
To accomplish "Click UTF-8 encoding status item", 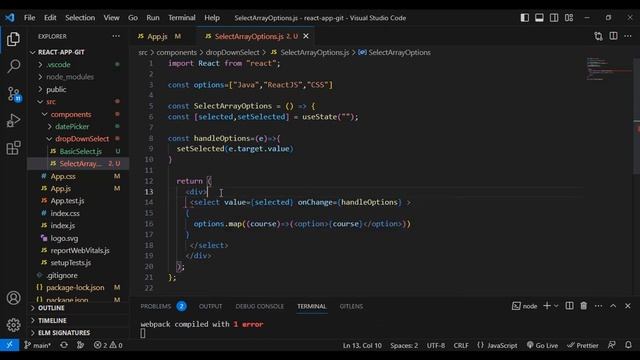I will click(x=436, y=345).
